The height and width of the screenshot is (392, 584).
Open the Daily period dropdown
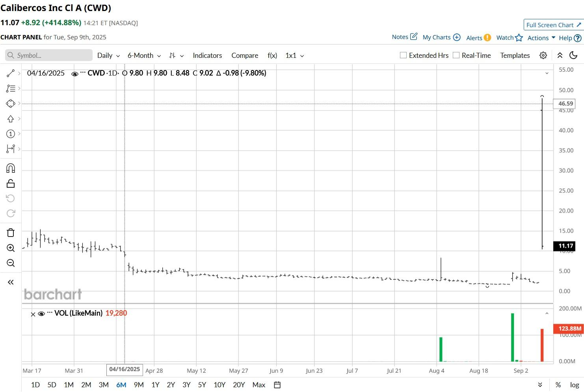point(108,55)
